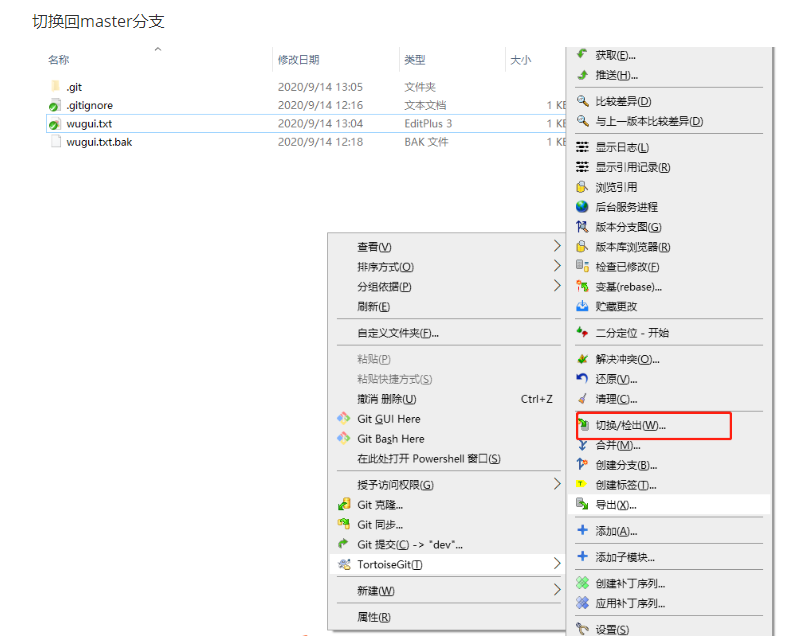Click the Git 提交 commit icon
The width and height of the screenshot is (793, 641).
(344, 544)
